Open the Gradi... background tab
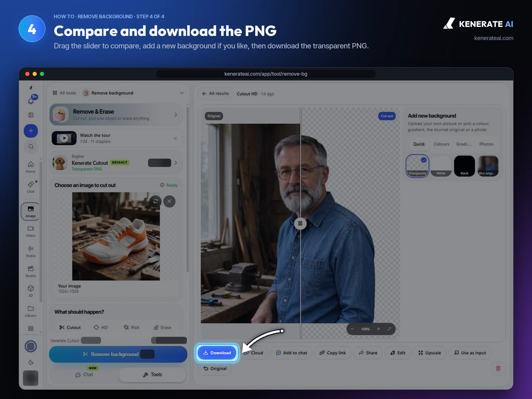 pos(463,144)
